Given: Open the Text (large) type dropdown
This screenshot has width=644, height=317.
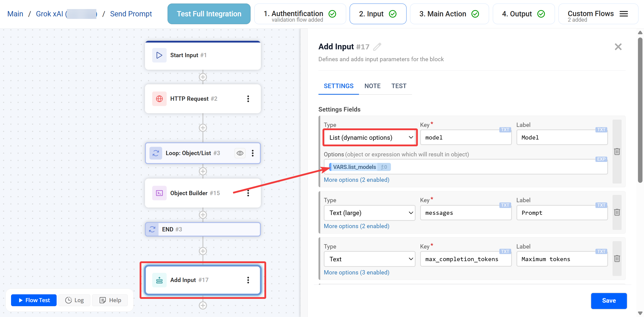Looking at the screenshot, I should pos(369,213).
